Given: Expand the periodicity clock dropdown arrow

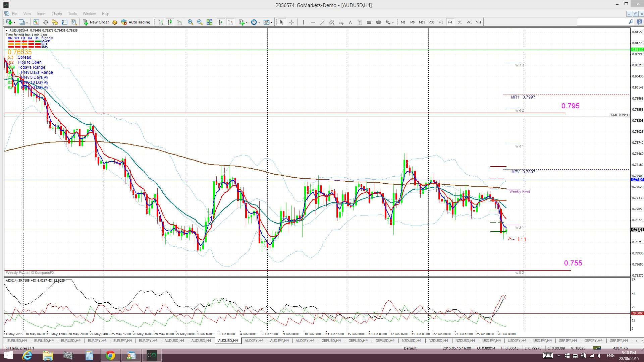Looking at the screenshot, I should point(259,22).
